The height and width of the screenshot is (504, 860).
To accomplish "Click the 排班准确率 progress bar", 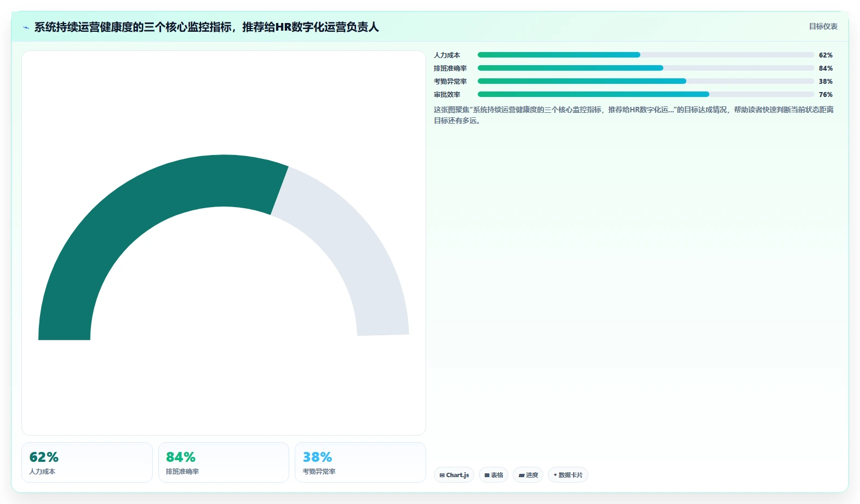I will pyautogui.click(x=646, y=68).
